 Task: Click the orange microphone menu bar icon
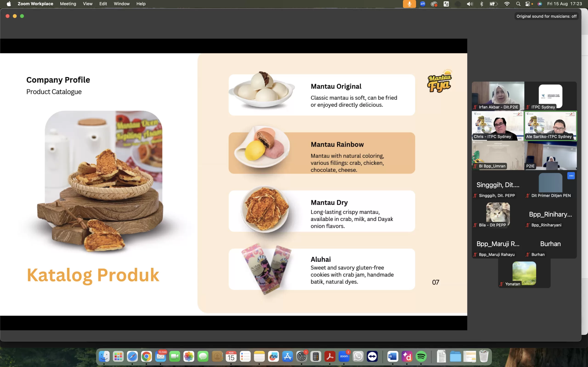click(409, 4)
